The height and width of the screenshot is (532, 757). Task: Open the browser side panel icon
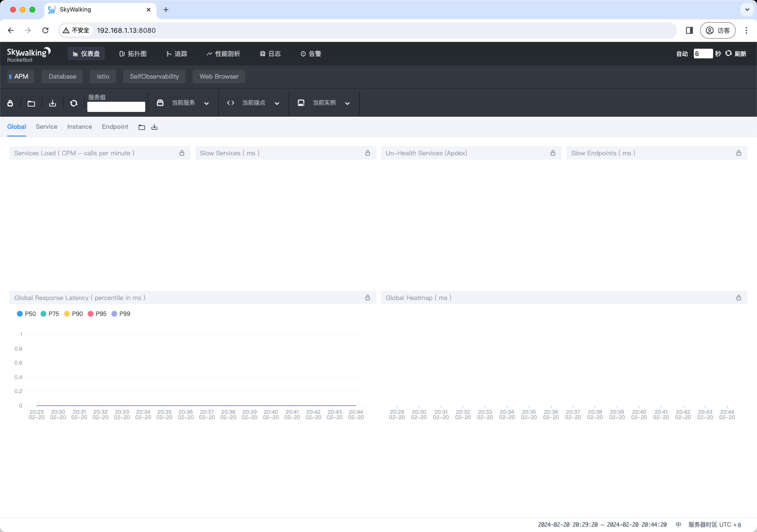(689, 30)
